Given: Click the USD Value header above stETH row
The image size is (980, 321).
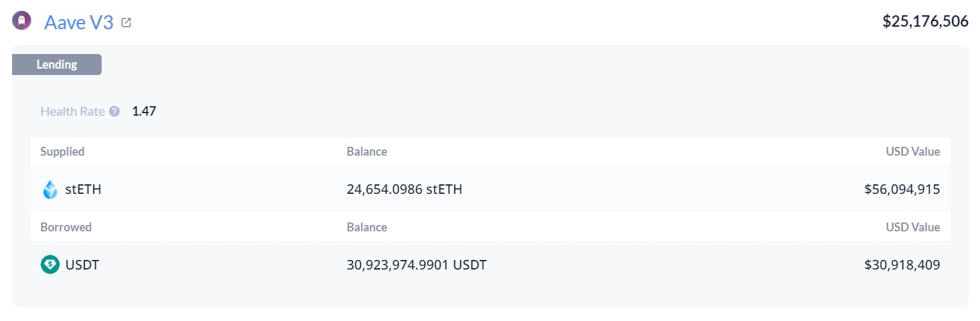Looking at the screenshot, I should [x=911, y=151].
